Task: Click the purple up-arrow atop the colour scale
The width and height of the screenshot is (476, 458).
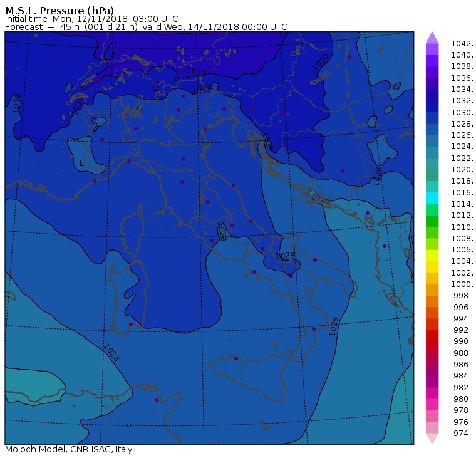Action: point(432,38)
